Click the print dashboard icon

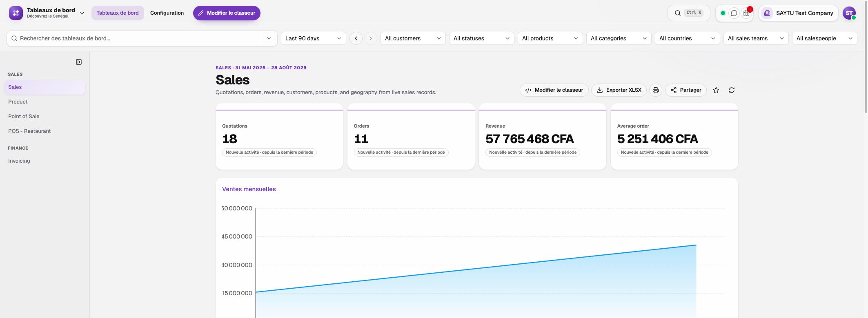click(x=656, y=90)
